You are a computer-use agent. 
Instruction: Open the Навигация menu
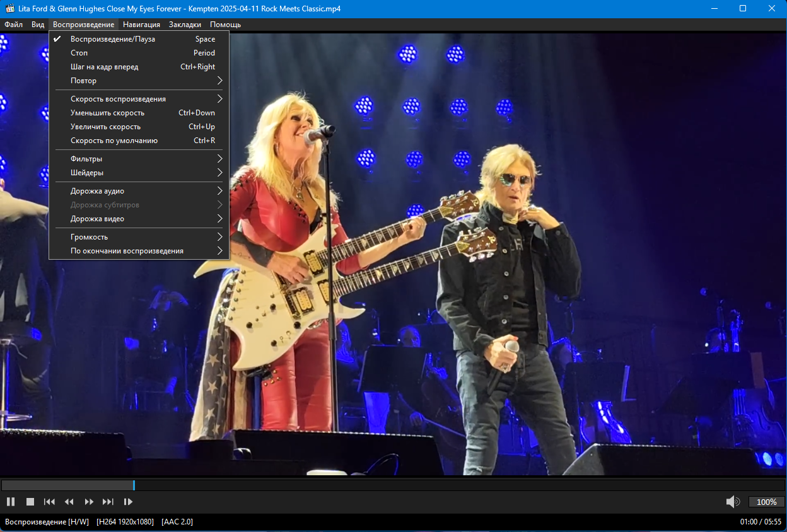[x=141, y=25]
